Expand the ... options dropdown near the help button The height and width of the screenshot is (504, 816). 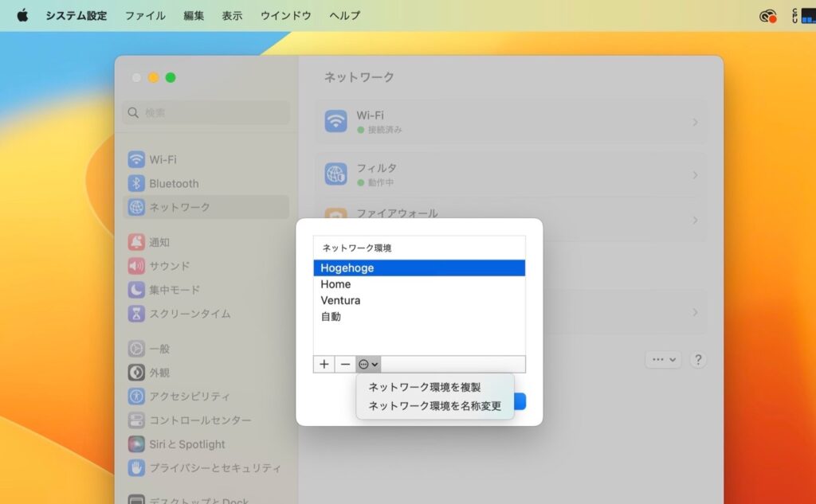[x=662, y=360]
